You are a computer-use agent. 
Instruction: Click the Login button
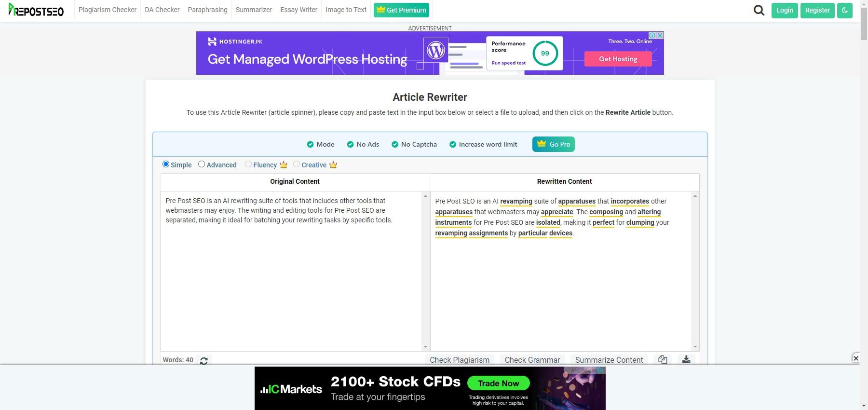tap(785, 10)
